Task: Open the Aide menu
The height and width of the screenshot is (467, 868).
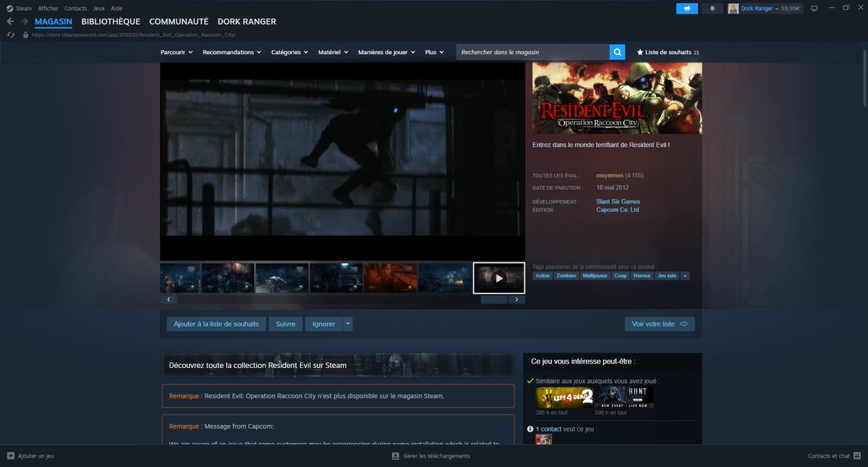Action: click(116, 8)
